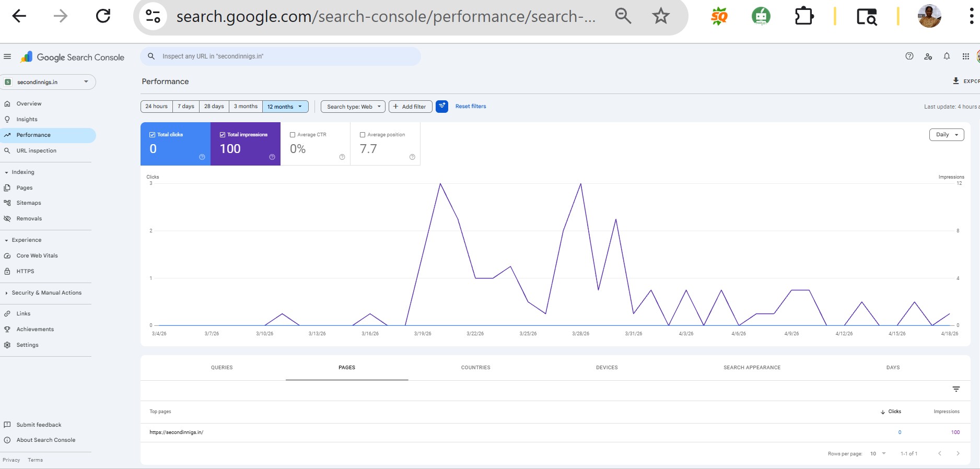Click help icon on Average CTR card
The image size is (980, 469).
(x=342, y=157)
